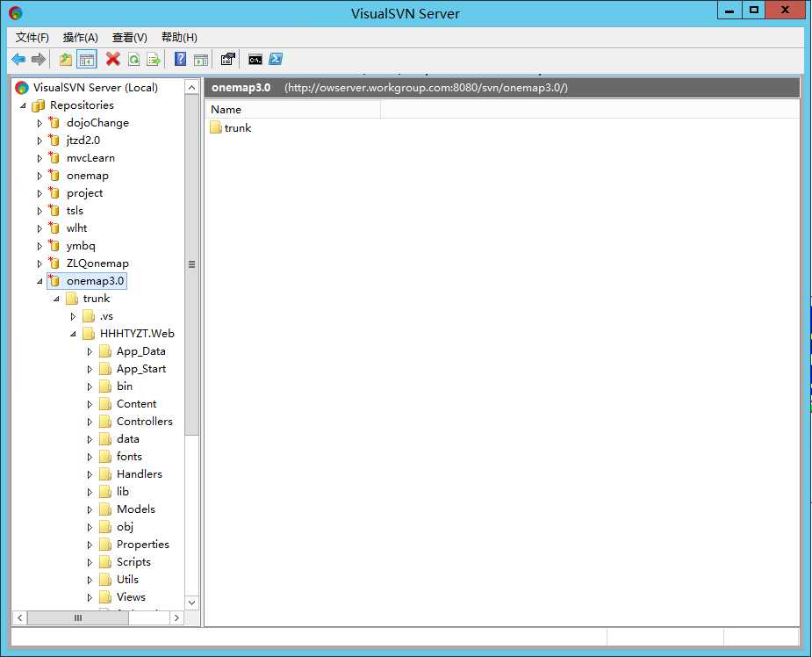Image resolution: width=812 pixels, height=657 pixels.
Task: Expand the ymbq repository
Action: point(40,246)
